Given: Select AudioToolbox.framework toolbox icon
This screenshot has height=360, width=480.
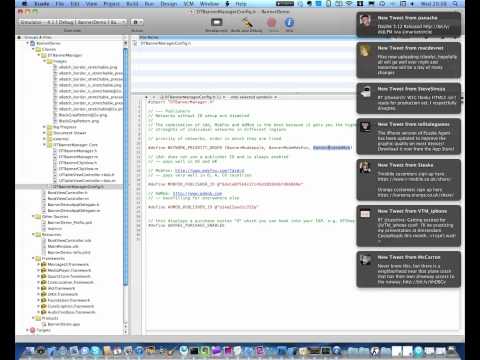Looking at the screenshot, I should tap(43, 312).
